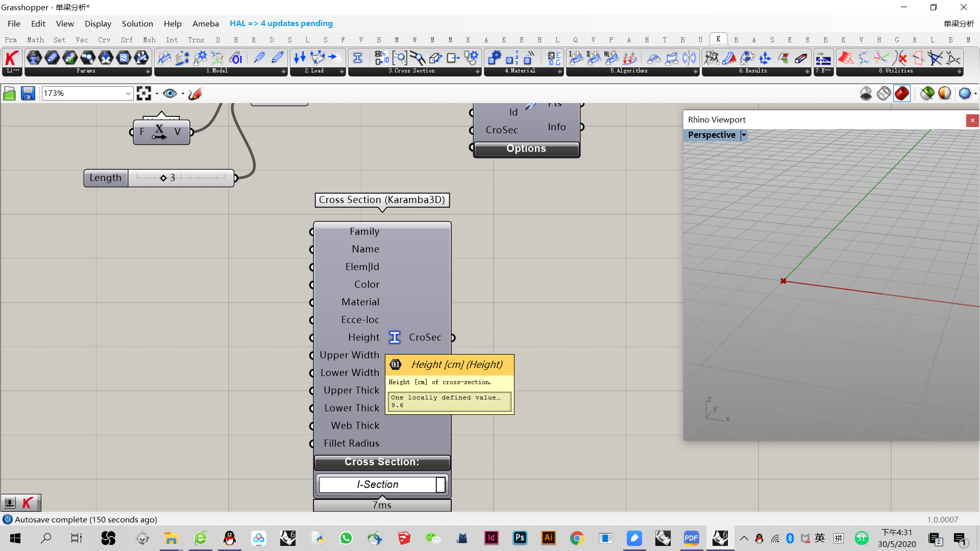Open file using green folder icon
This screenshot has height=551, width=980.
(9, 93)
